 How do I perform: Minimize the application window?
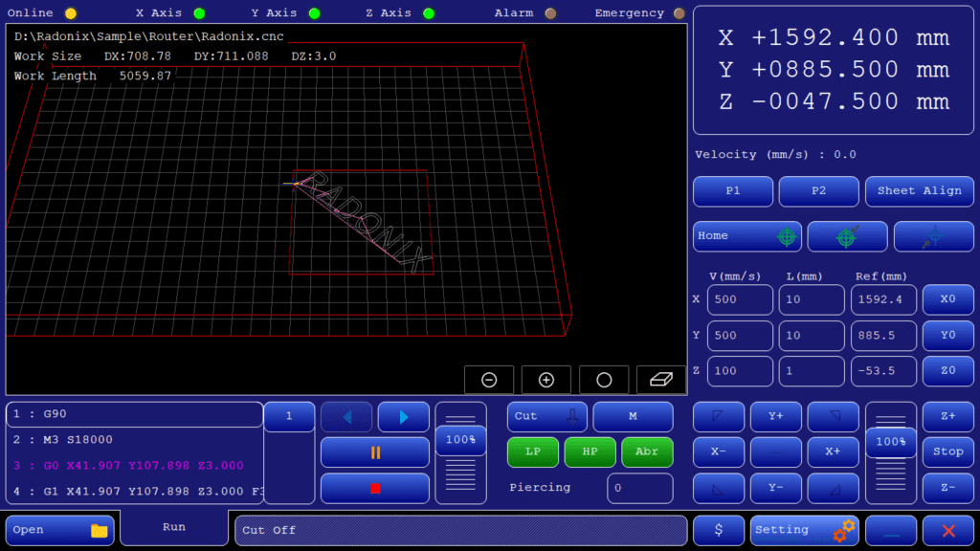pos(891,530)
